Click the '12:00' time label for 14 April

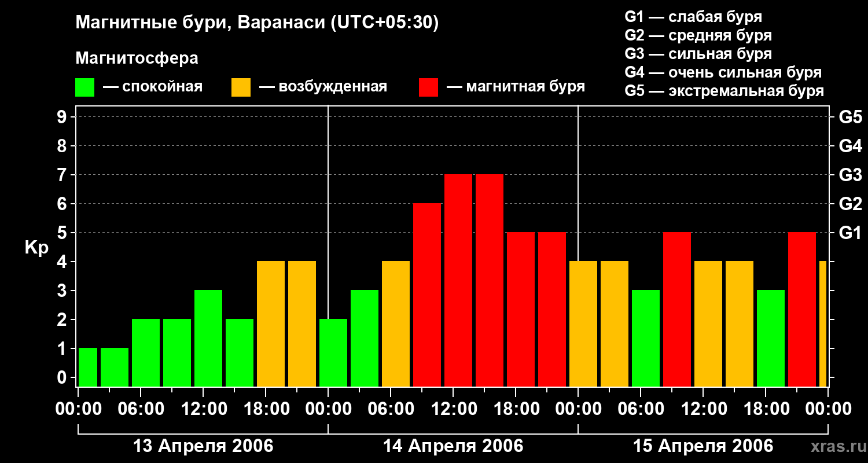453,409
